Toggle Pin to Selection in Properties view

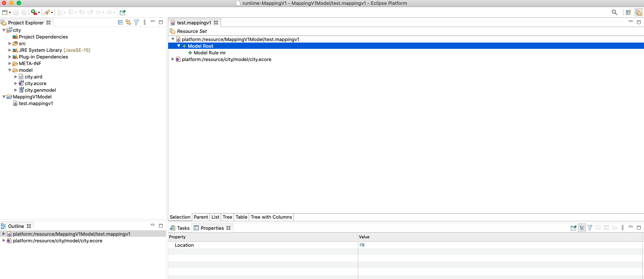pyautogui.click(x=573, y=228)
